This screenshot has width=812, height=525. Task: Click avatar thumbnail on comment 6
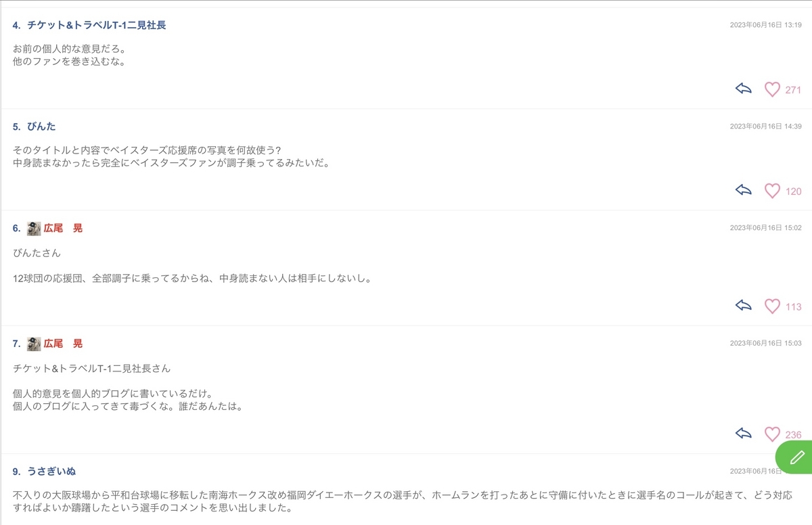click(x=35, y=229)
